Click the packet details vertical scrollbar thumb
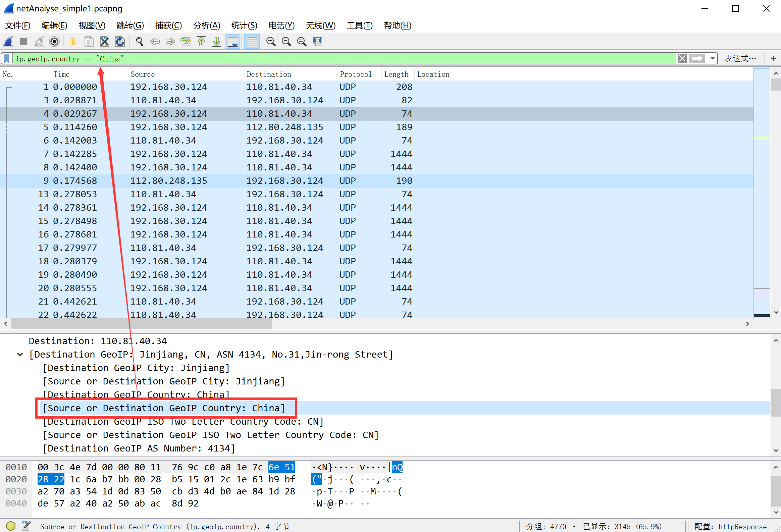781x532 pixels. tap(776, 403)
